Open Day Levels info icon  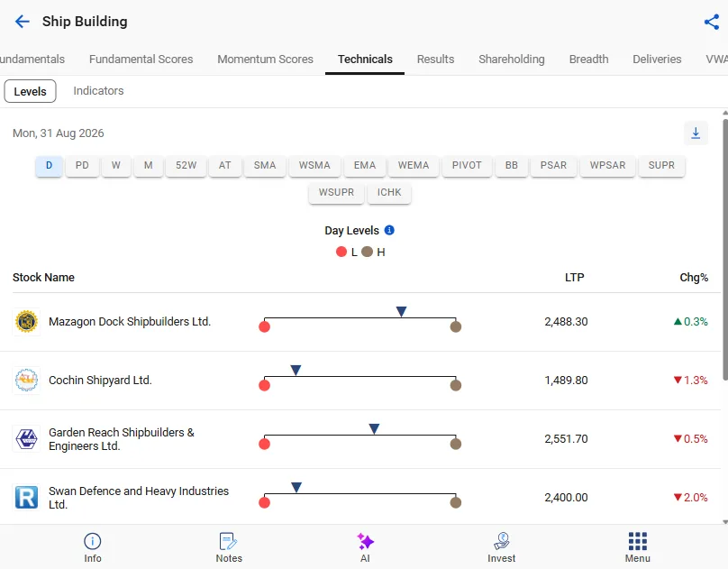[x=389, y=230]
